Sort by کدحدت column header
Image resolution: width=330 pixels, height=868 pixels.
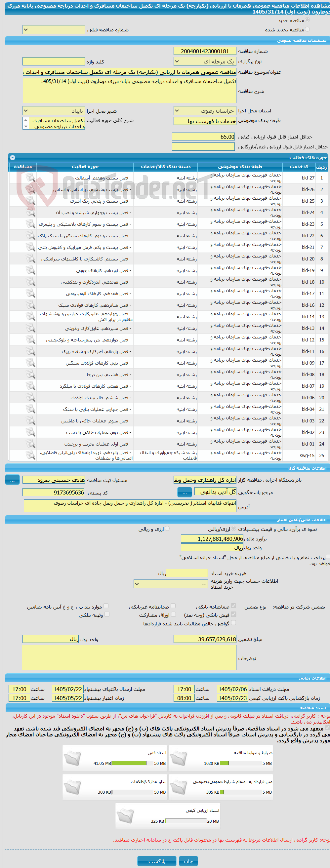(x=299, y=167)
